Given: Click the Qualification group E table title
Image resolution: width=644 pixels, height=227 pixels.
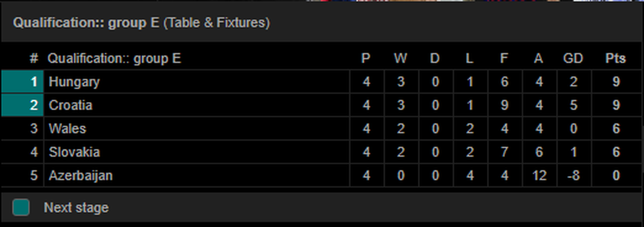Looking at the screenshot, I should (141, 22).
